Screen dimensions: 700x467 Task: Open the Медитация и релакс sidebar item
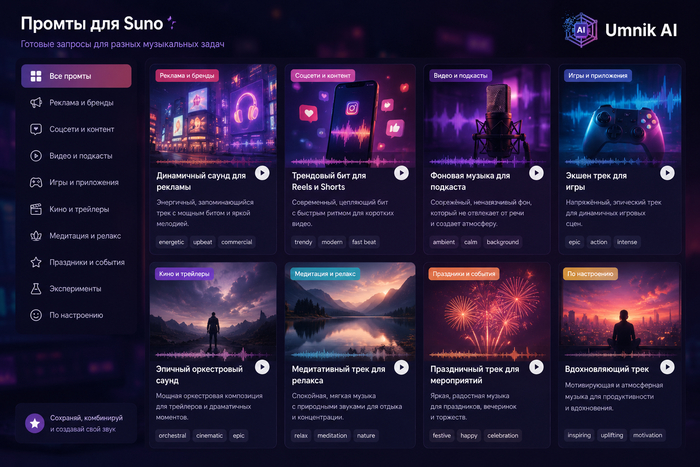[x=76, y=236]
